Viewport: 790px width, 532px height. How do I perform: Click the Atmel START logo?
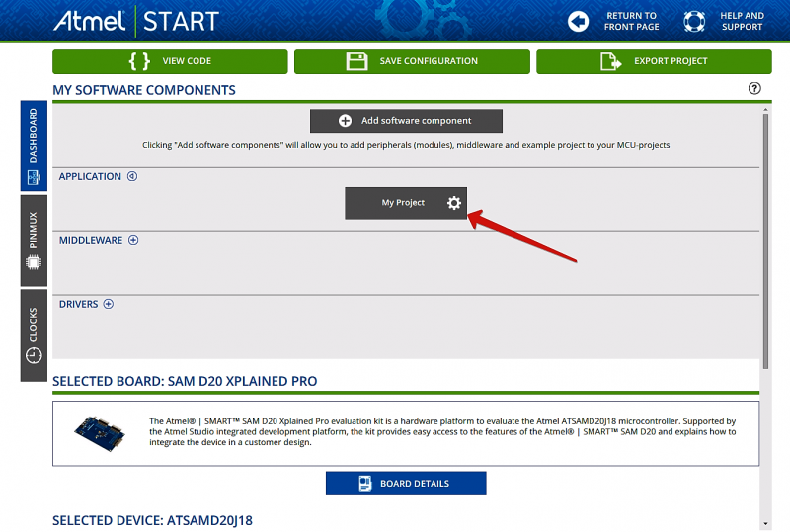tap(136, 21)
